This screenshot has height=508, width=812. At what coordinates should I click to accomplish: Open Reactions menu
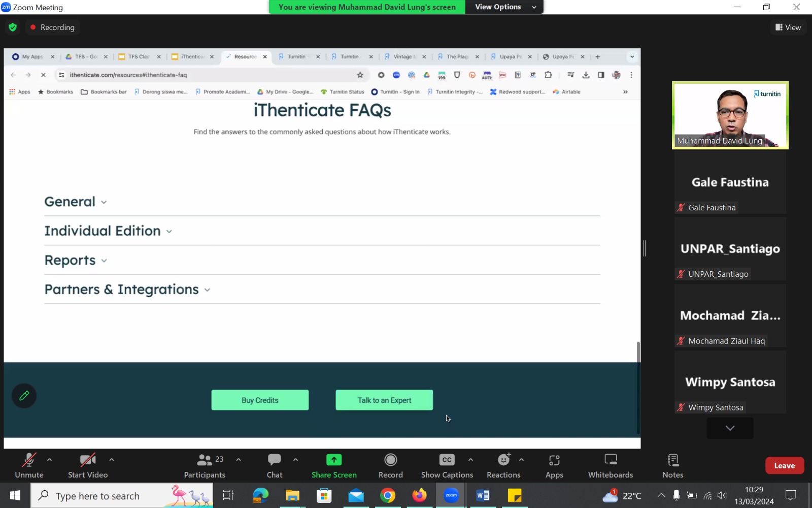pos(503,466)
